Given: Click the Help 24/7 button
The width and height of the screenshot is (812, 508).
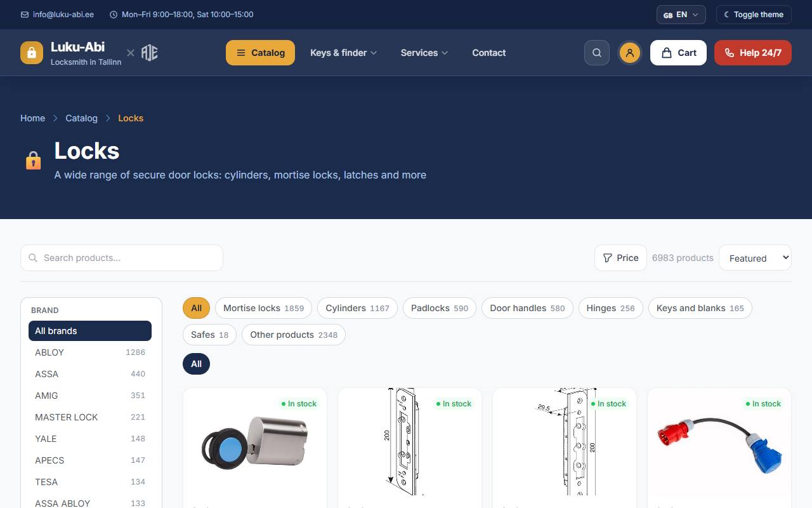Looking at the screenshot, I should [x=753, y=53].
